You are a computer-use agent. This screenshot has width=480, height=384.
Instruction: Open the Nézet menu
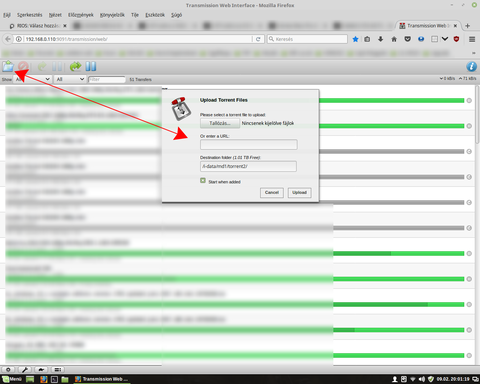(x=55, y=15)
